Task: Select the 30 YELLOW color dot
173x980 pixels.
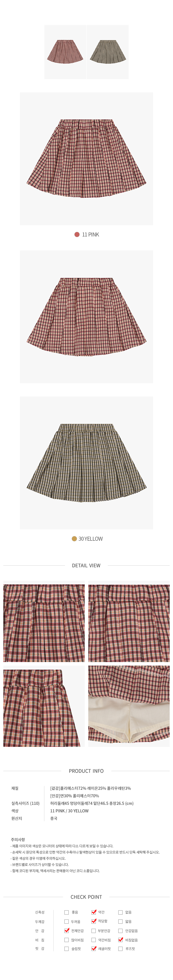Action: pos(74,538)
